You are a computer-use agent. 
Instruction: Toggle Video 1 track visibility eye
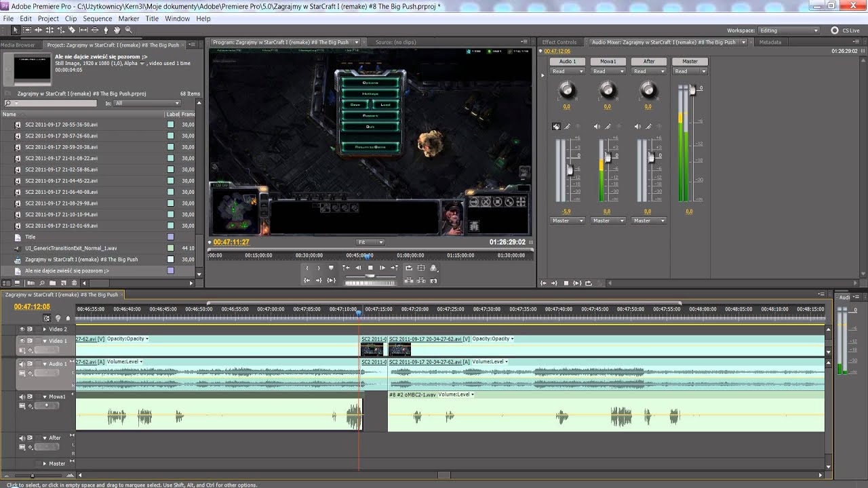pyautogui.click(x=22, y=341)
